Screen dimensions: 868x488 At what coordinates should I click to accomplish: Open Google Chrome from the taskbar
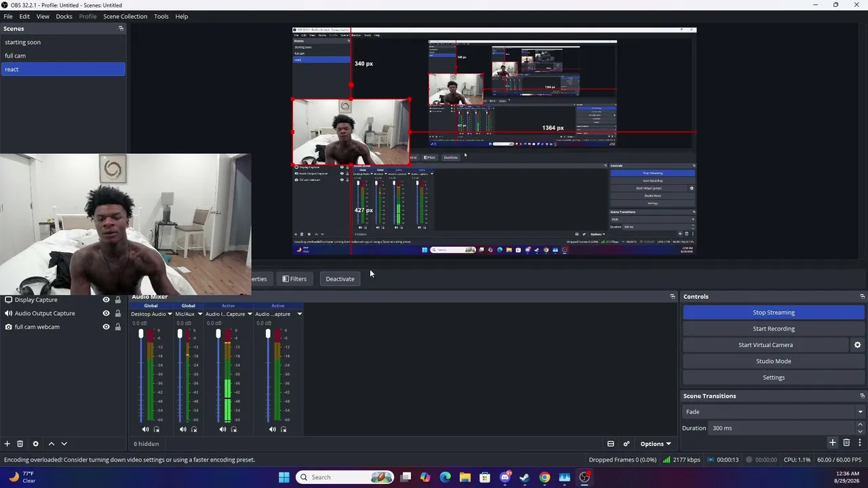pyautogui.click(x=545, y=477)
